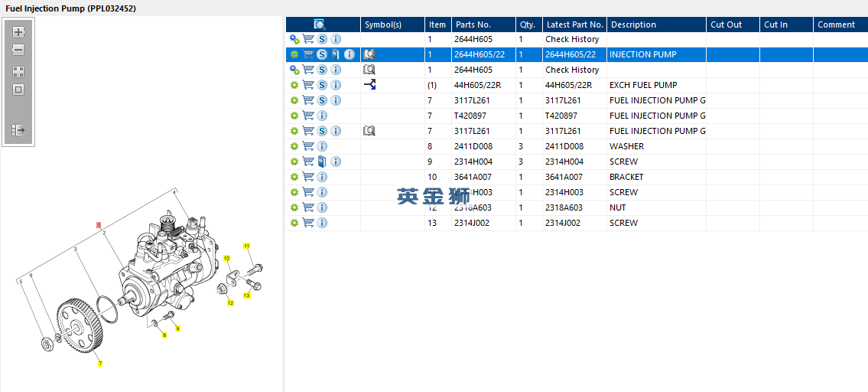Select item number (1) cell
Screen dimensions: 868x392
point(438,85)
